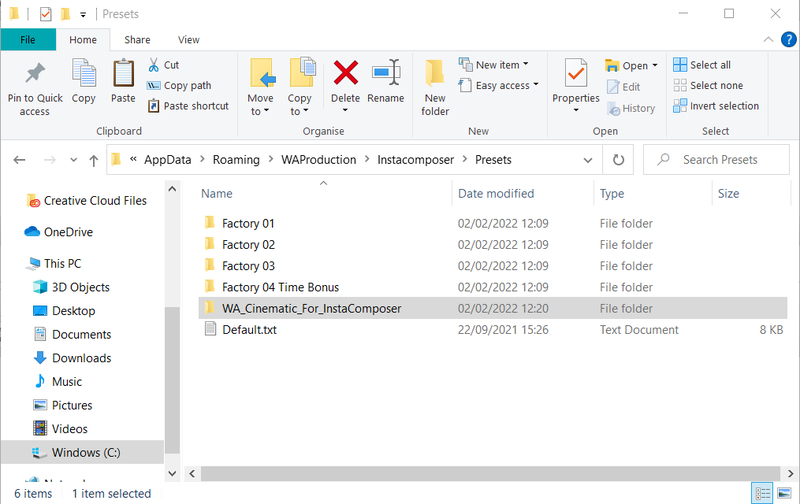Image resolution: width=800 pixels, height=504 pixels.
Task: Click Select none
Action: [x=708, y=85]
